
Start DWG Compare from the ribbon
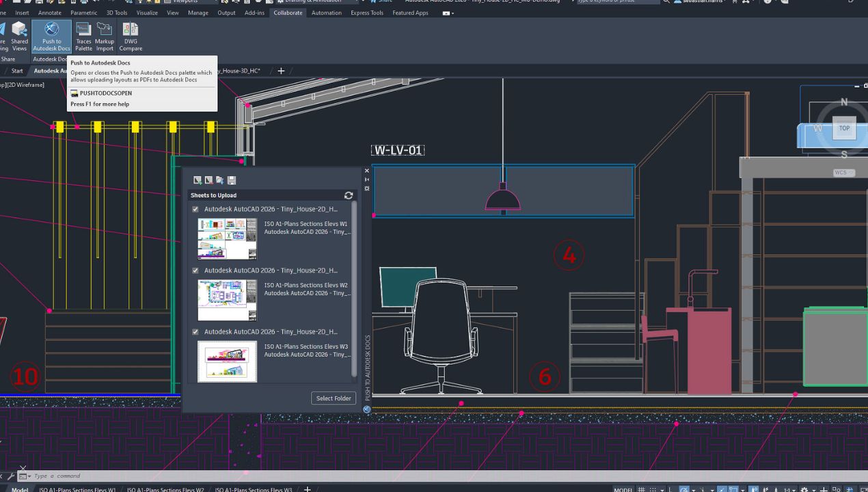[x=131, y=36]
